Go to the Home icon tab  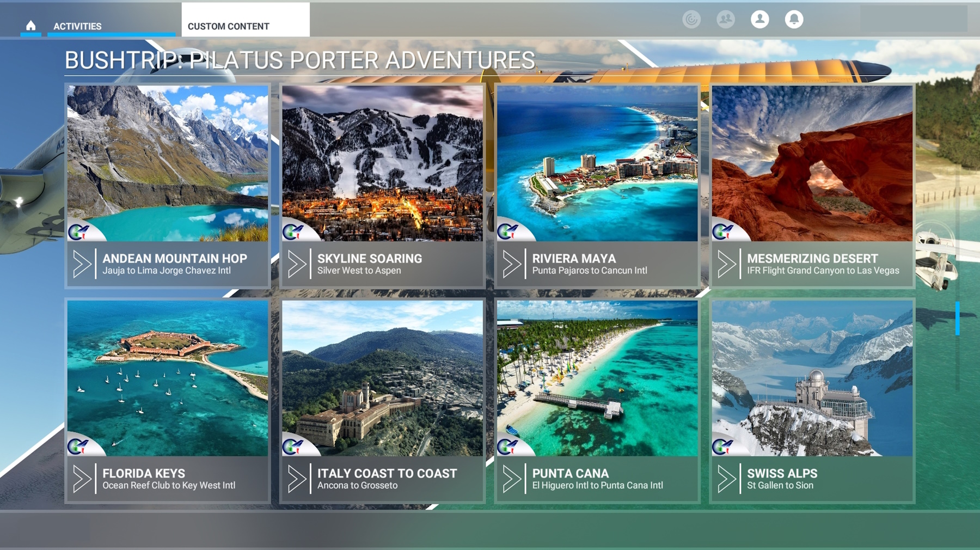(30, 26)
